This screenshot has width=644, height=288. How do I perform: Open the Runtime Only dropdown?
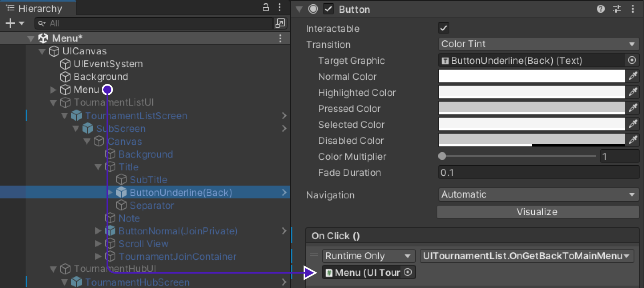pyautogui.click(x=368, y=256)
